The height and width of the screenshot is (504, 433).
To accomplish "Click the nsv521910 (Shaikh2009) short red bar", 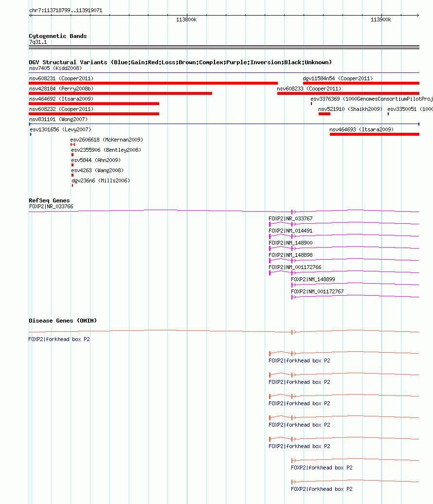I will 325,114.
